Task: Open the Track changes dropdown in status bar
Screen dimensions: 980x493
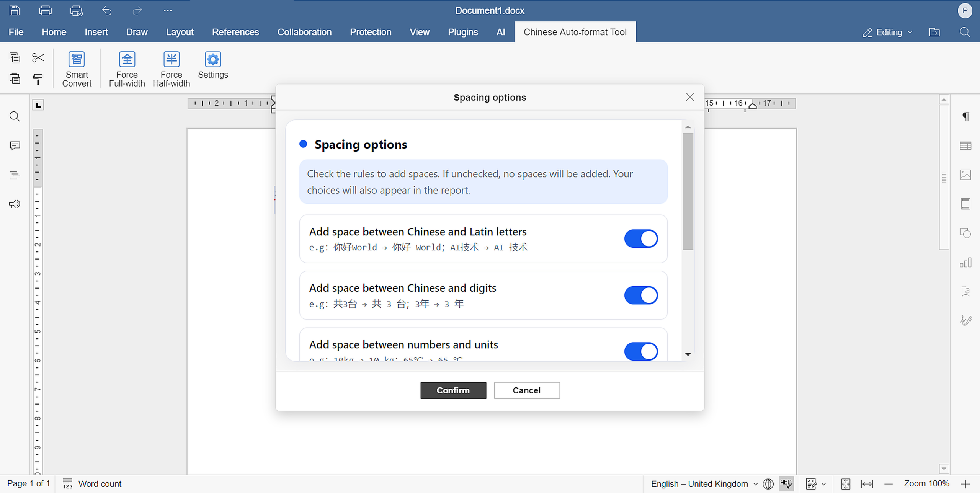Action: pos(815,484)
